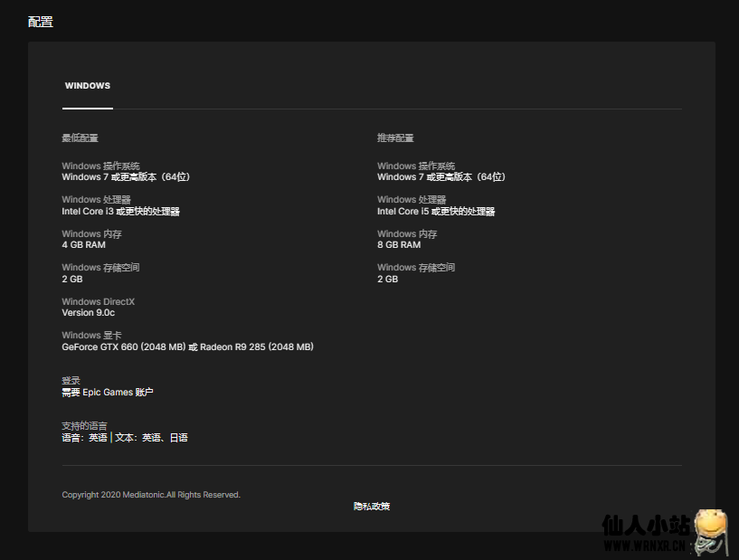
Task: Open the 隐私政策 privacy policy link
Action: point(372,507)
